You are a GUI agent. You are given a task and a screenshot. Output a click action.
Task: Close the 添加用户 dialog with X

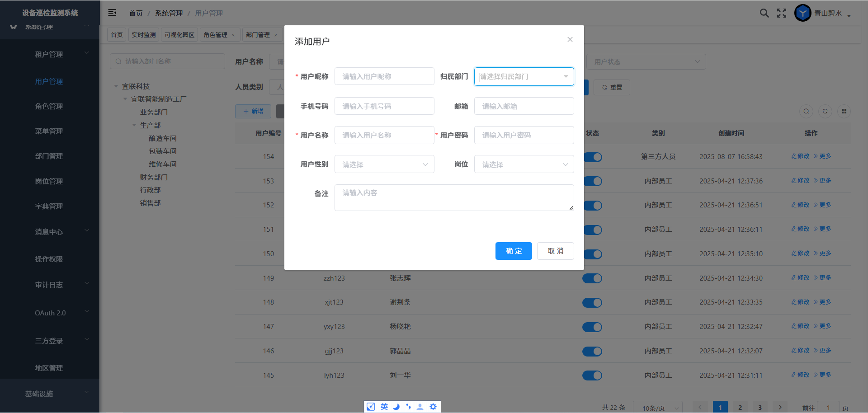point(570,40)
